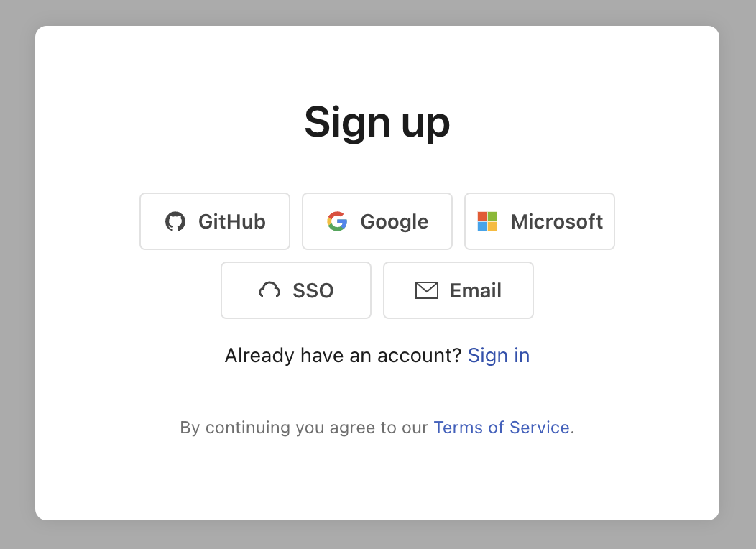Sign up with GitHub
Image resolution: width=756 pixels, height=549 pixels.
(x=214, y=221)
